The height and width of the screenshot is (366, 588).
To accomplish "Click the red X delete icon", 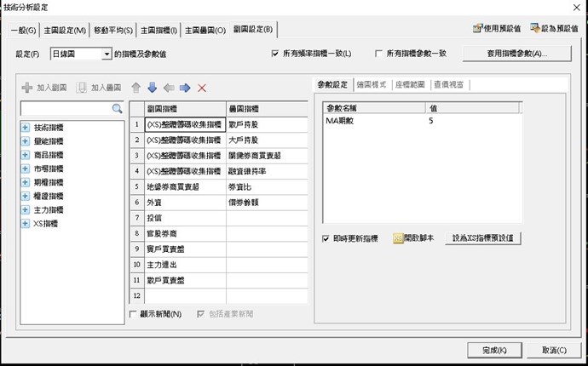I will point(202,88).
